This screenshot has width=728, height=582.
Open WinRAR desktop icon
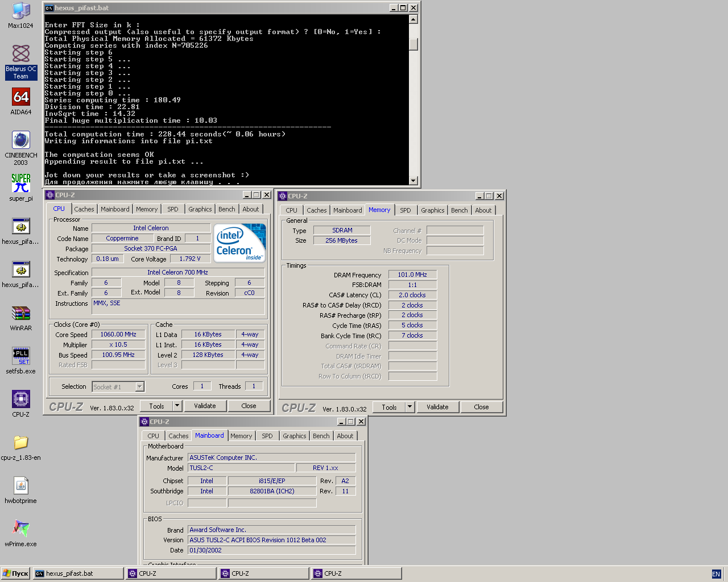coord(21,318)
